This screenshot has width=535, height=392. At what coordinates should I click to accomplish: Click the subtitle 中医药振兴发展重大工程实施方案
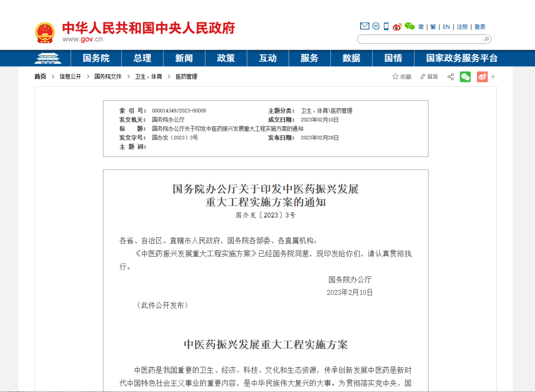(266, 344)
